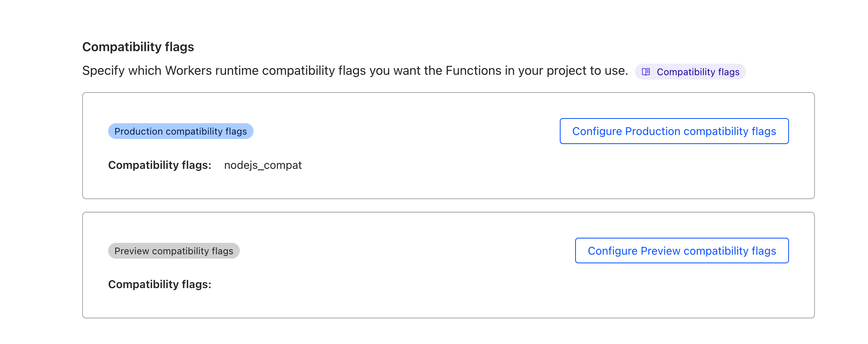
Task: Click the Production card's "Compatibility flags:" label
Action: click(x=160, y=165)
